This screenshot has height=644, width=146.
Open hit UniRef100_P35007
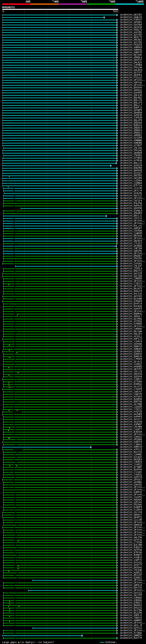tap(131, 20)
